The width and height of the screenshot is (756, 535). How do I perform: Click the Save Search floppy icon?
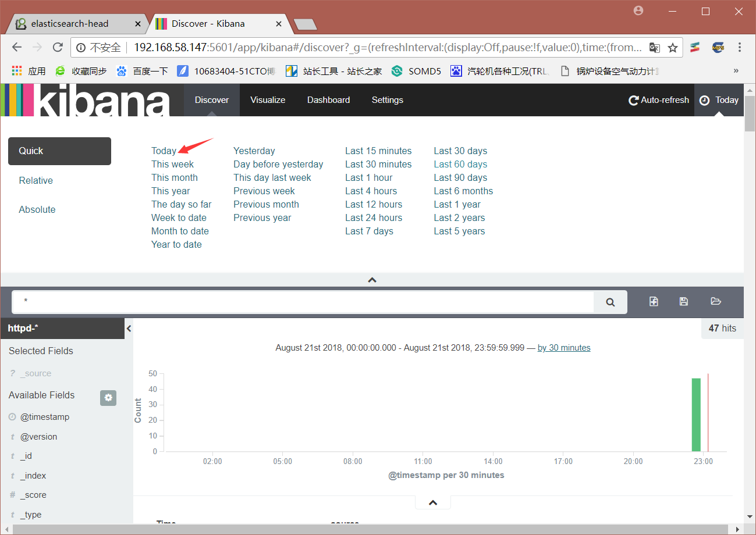tap(684, 301)
